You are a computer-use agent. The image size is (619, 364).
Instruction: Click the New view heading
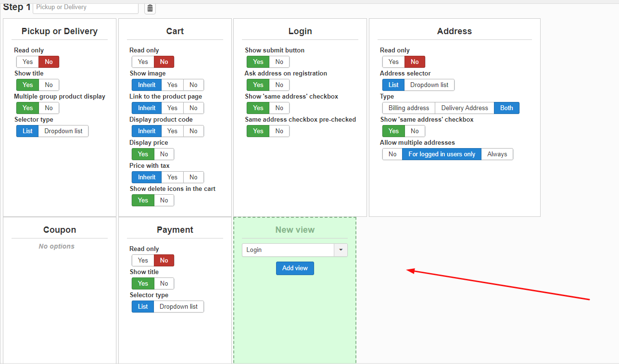295,230
